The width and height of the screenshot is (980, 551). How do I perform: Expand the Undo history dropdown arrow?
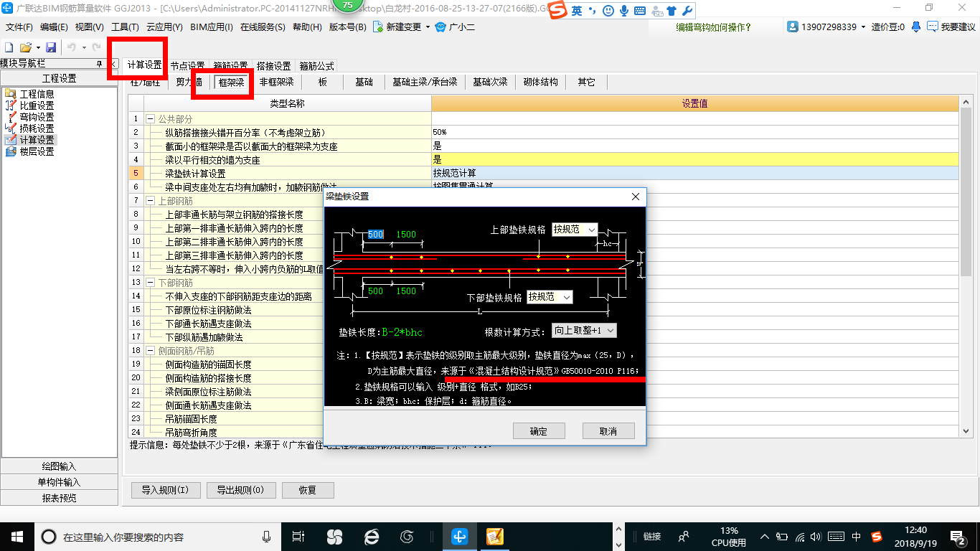tap(83, 47)
